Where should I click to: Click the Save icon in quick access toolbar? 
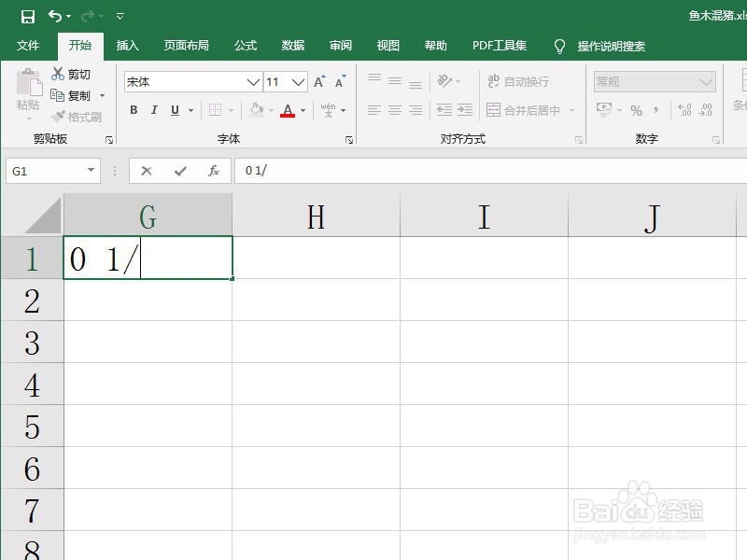pos(28,17)
